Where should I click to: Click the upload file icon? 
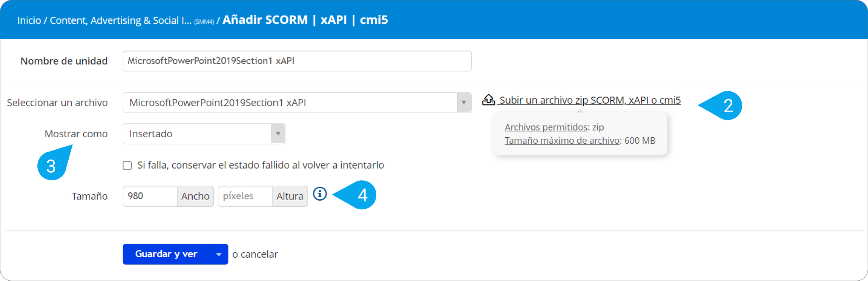click(488, 100)
